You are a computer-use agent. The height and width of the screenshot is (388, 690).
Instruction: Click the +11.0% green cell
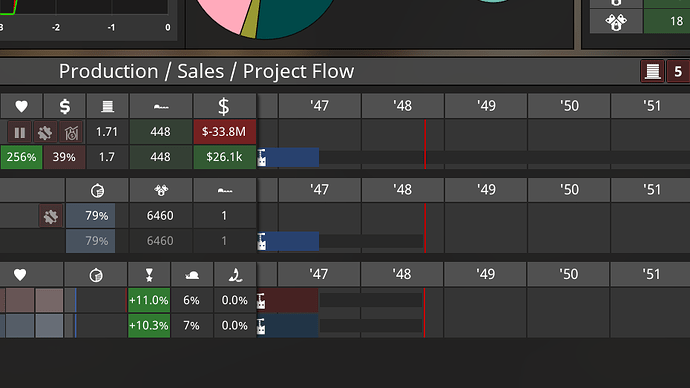[149, 300]
